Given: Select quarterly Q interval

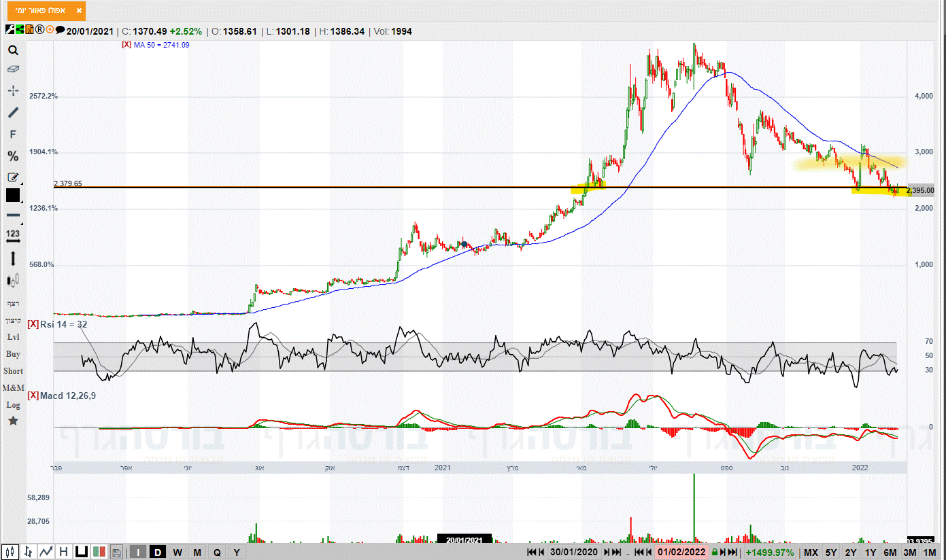Looking at the screenshot, I should coord(217,552).
